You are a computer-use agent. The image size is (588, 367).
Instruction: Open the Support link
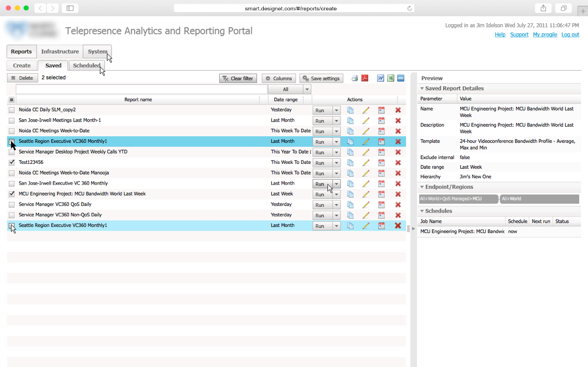519,34
